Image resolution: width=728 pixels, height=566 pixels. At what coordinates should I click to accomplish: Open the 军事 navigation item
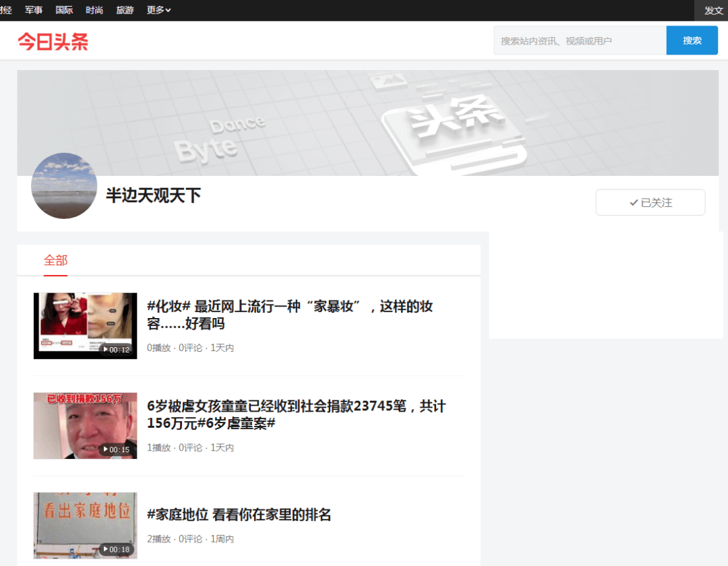(x=34, y=10)
